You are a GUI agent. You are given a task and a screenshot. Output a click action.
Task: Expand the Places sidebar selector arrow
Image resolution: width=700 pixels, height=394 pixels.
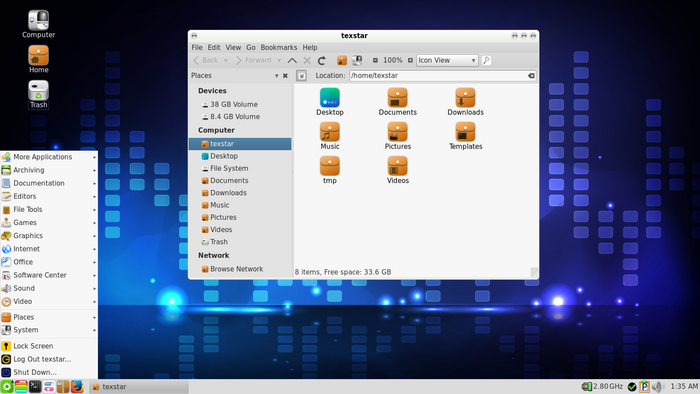(x=276, y=76)
